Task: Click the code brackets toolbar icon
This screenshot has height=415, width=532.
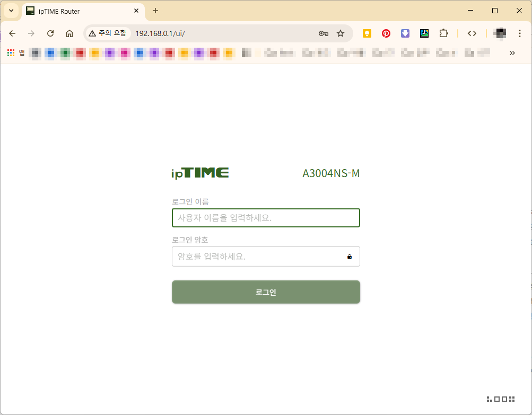Action: point(472,33)
